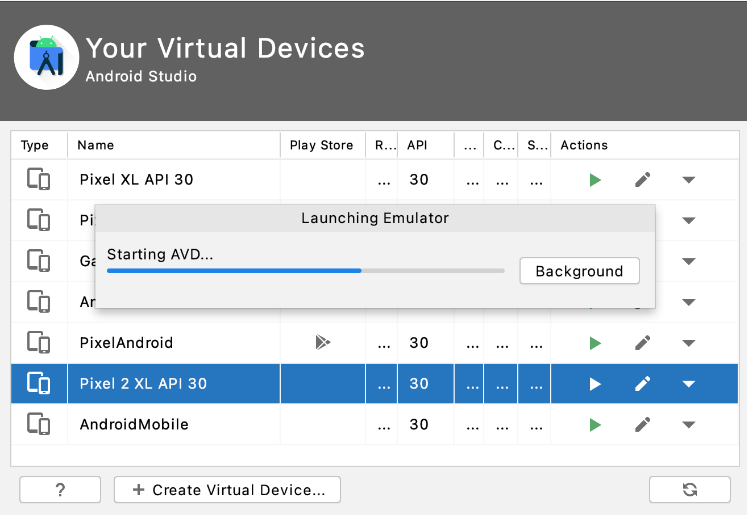Select the AndroidMobile device name
Screen dimensions: 747x515
point(134,424)
